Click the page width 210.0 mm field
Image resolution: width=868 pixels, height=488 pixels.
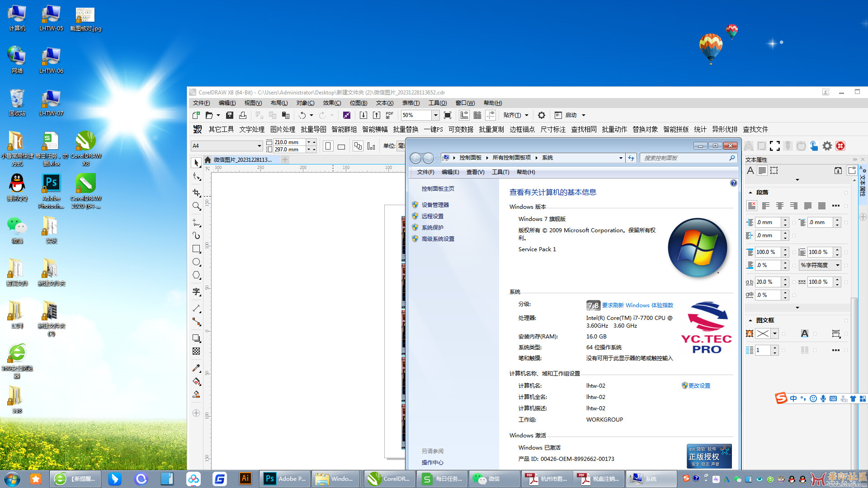[x=290, y=142]
